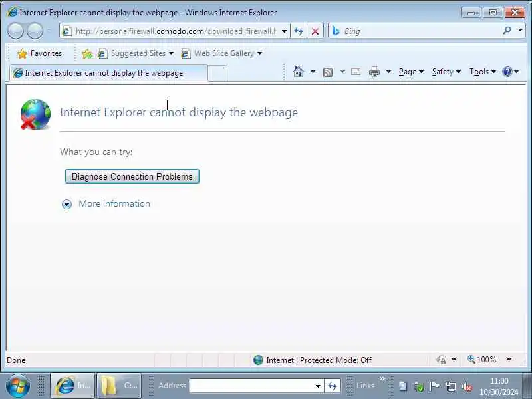
Task: Click the taskbar clock showing 11:00
Action: click(x=499, y=386)
